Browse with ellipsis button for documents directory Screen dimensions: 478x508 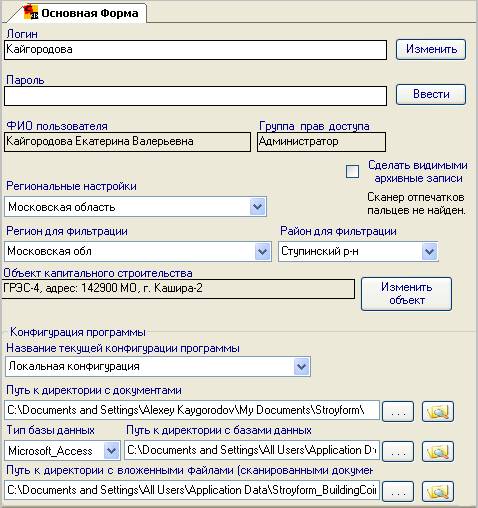[x=398, y=412]
